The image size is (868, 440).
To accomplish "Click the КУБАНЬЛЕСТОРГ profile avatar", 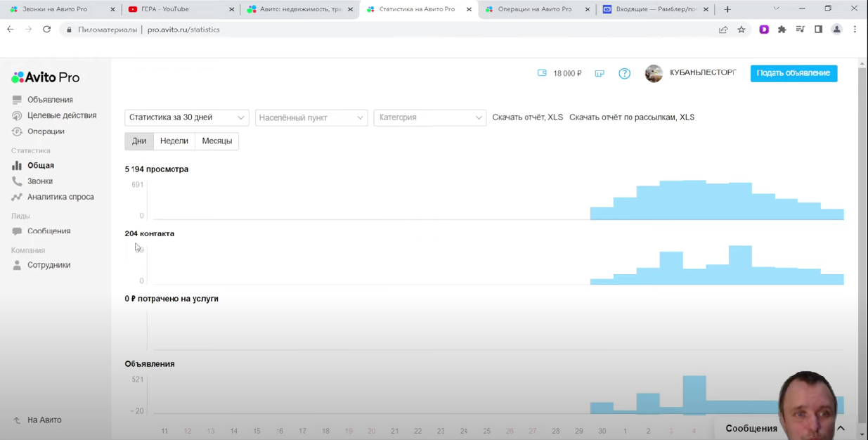I will 654,74.
